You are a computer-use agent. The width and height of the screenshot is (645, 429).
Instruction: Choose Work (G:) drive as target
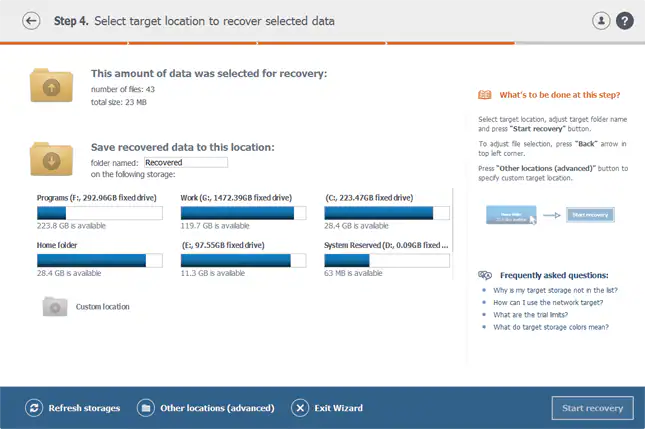(243, 213)
